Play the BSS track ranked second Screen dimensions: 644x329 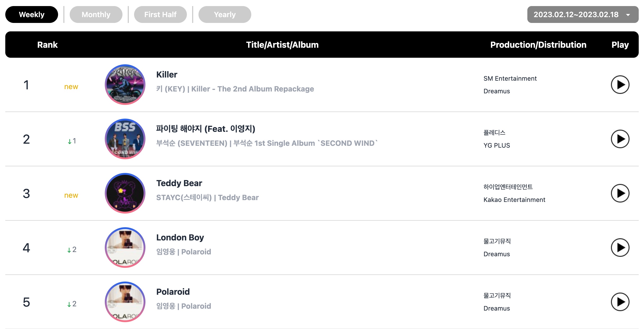click(x=620, y=139)
